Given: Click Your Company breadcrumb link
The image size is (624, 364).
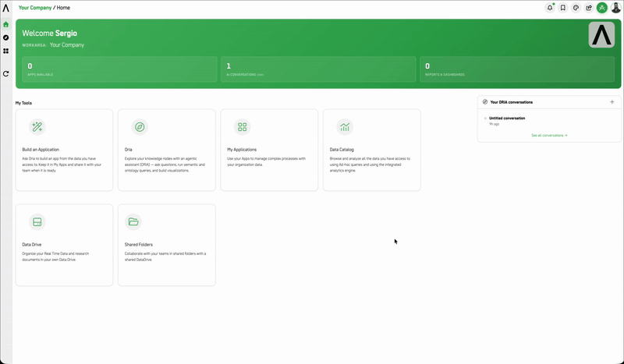Looking at the screenshot, I should pos(35,8).
